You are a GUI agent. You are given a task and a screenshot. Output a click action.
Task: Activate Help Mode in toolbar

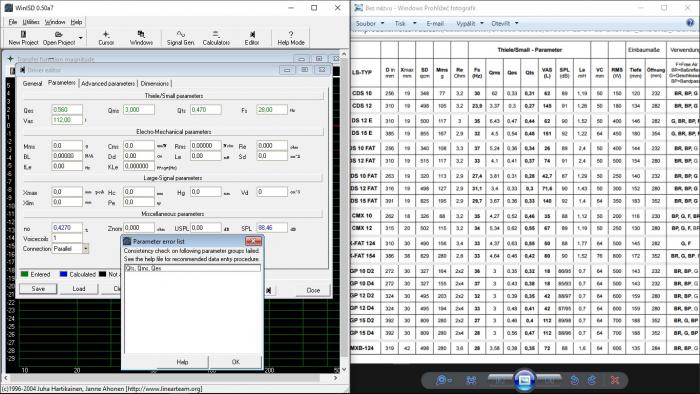click(291, 38)
